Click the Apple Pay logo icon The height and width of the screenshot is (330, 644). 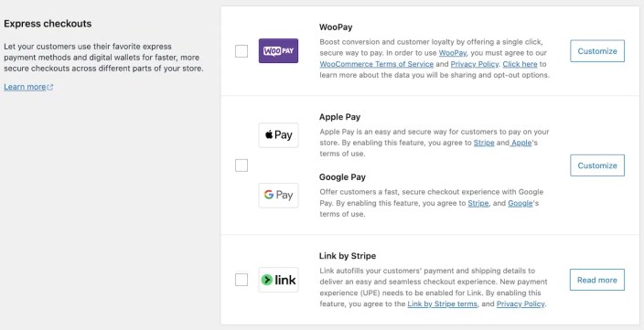point(278,135)
